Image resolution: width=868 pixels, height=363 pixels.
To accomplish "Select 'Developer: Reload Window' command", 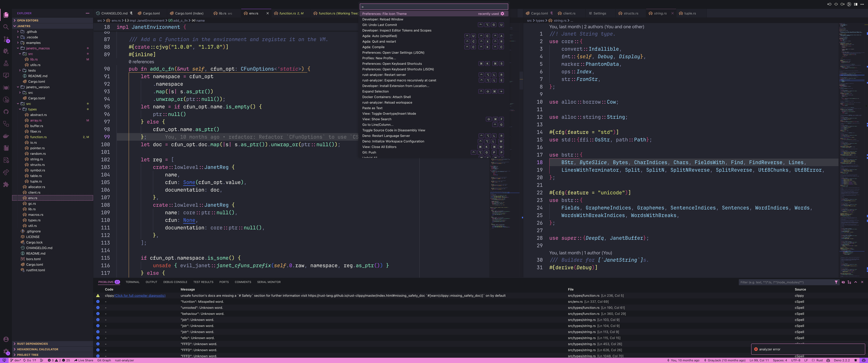I will click(382, 19).
